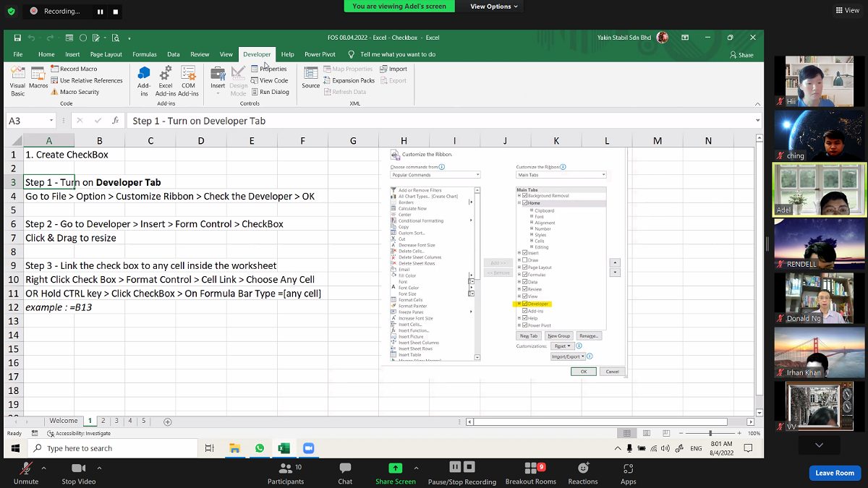This screenshot has width=868, height=488.
Task: Click Run Dialog
Action: [x=270, y=92]
